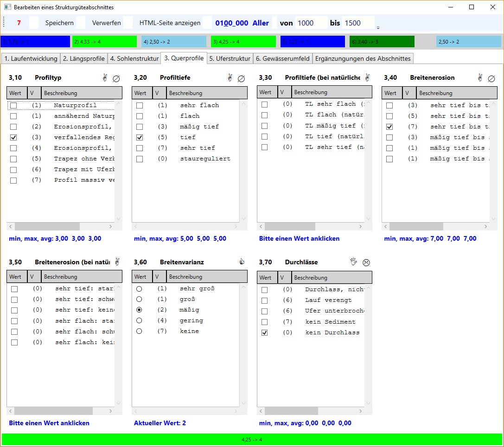Viewport: 504px width, 447px height.
Task: Open the 1. Laufentwicklung tab
Action: coord(31,58)
